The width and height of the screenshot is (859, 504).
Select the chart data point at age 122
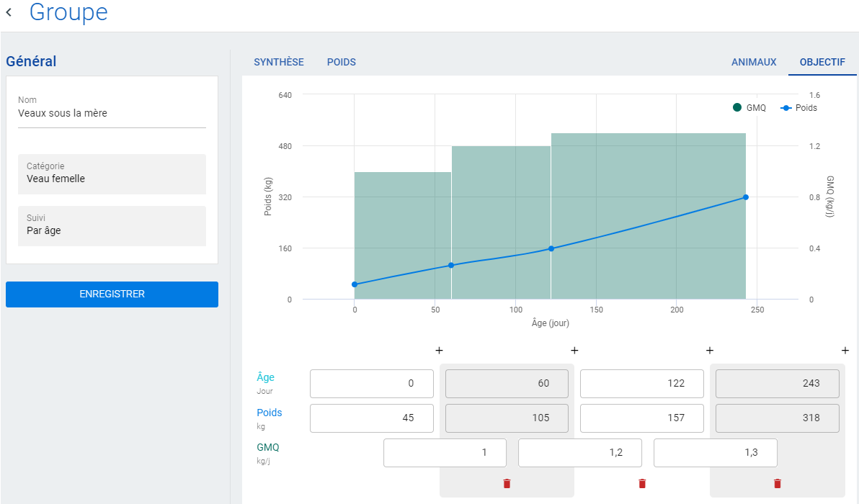551,248
